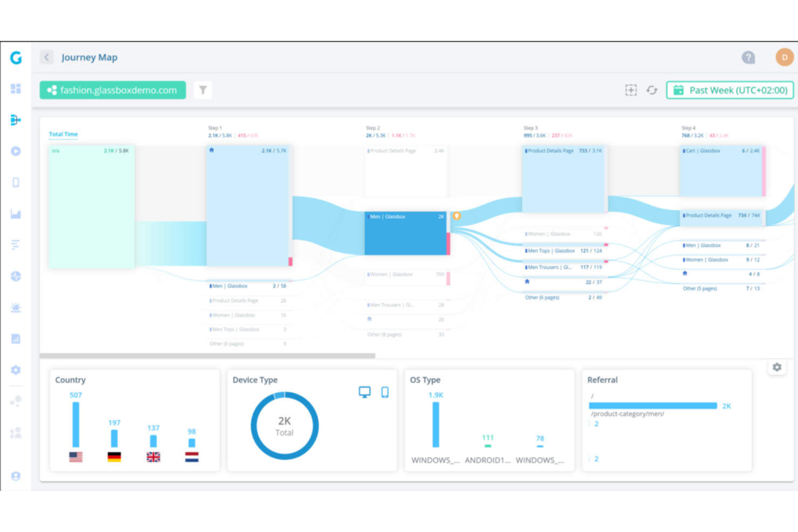Open the add-to-dashboard capture icon
This screenshot has height=532, width=798.
tap(630, 90)
